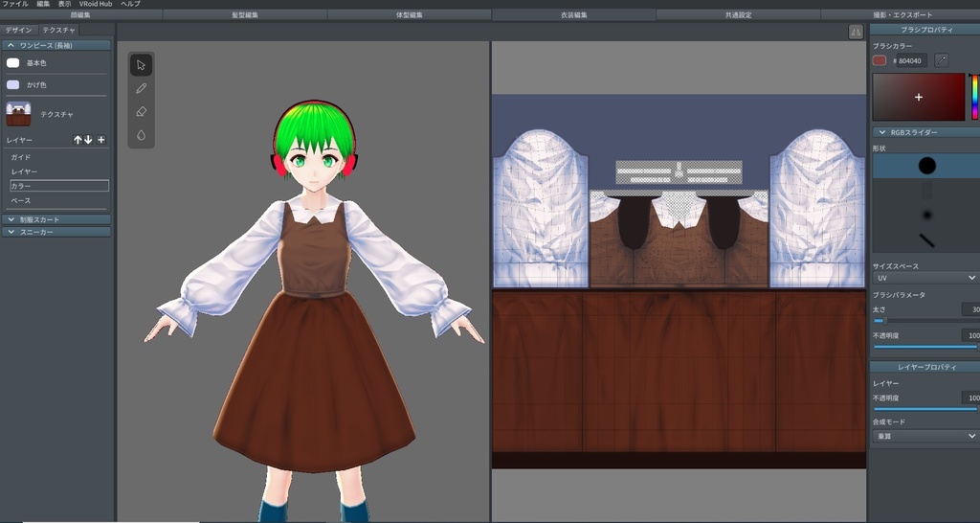Screen dimensions: 980x523
Task: Move the layer down with down arrow
Action: (x=89, y=140)
